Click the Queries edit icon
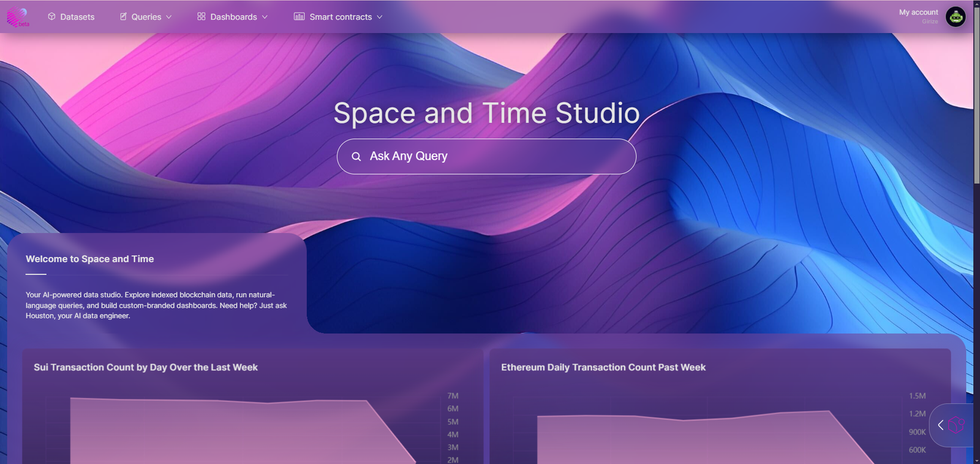The height and width of the screenshot is (464, 980). click(x=123, y=17)
